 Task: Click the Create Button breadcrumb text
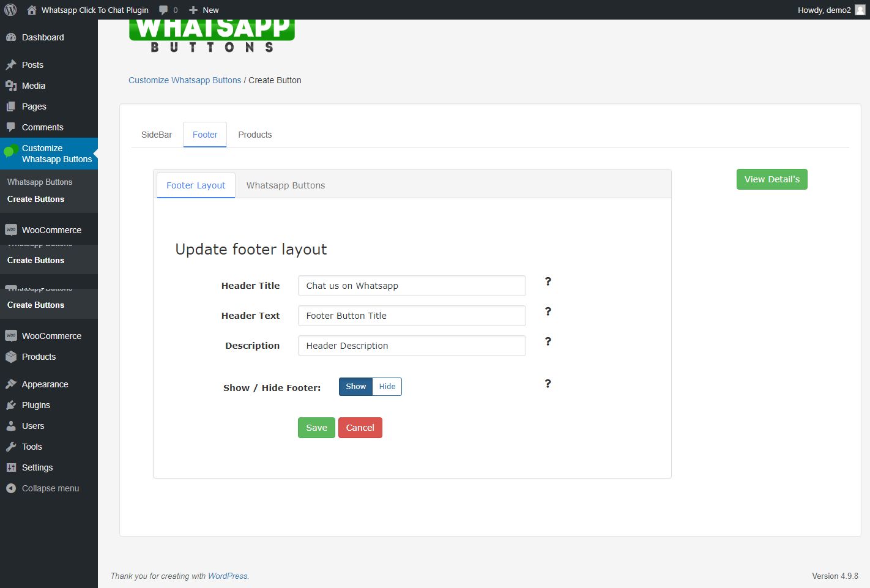pyautogui.click(x=275, y=80)
